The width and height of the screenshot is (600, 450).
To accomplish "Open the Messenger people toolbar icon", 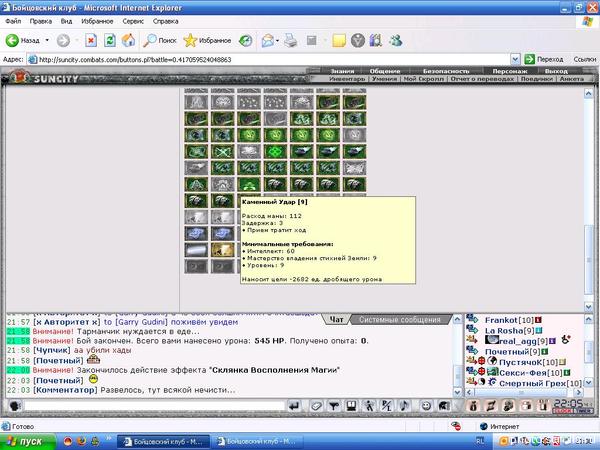I will 396,40.
